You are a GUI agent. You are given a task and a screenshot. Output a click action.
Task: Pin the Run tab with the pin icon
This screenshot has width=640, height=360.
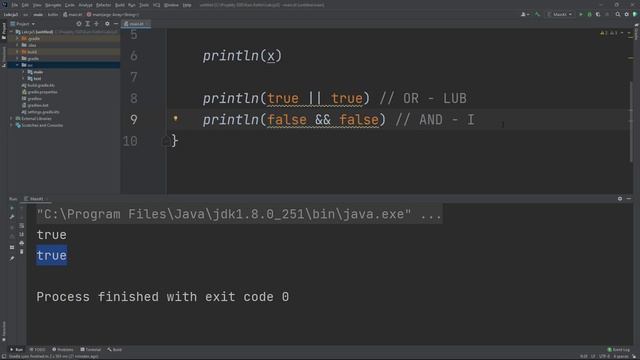12,258
